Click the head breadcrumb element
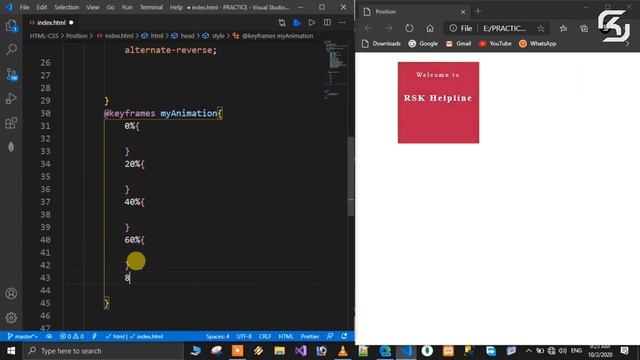Viewport: 640px width, 360px height. point(183,36)
